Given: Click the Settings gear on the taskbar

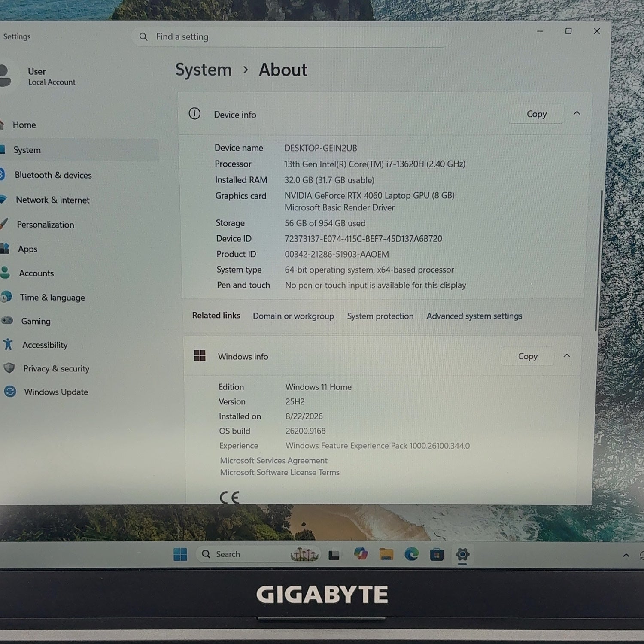Looking at the screenshot, I should point(462,555).
